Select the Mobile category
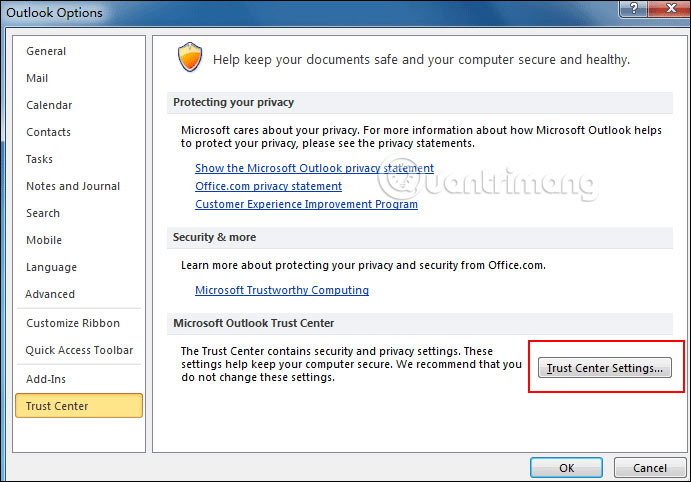 (43, 240)
